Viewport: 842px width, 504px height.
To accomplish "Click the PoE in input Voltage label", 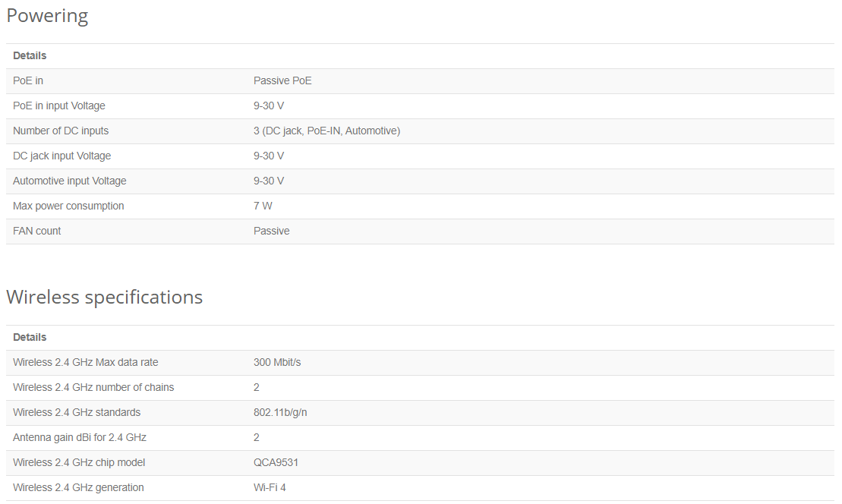I will [59, 106].
